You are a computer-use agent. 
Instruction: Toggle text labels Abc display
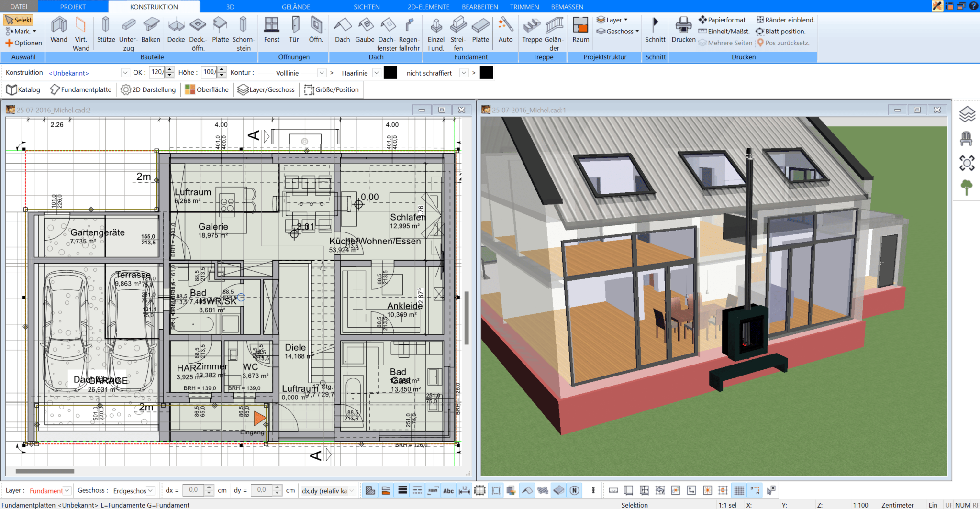click(x=448, y=490)
